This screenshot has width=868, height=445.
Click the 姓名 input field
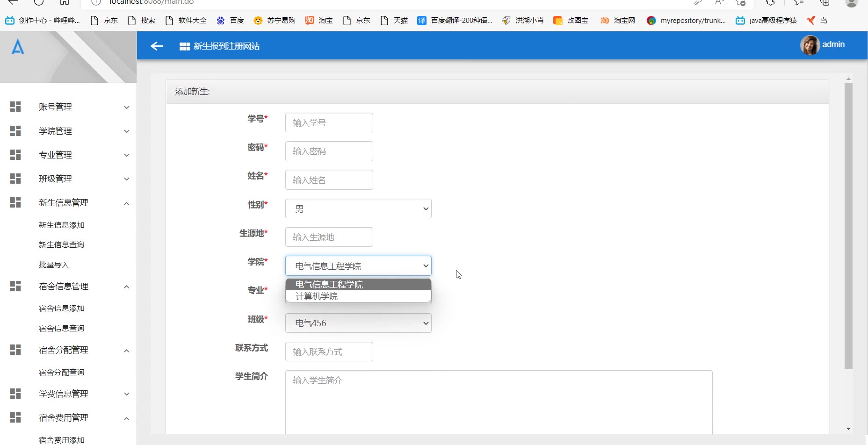(329, 180)
